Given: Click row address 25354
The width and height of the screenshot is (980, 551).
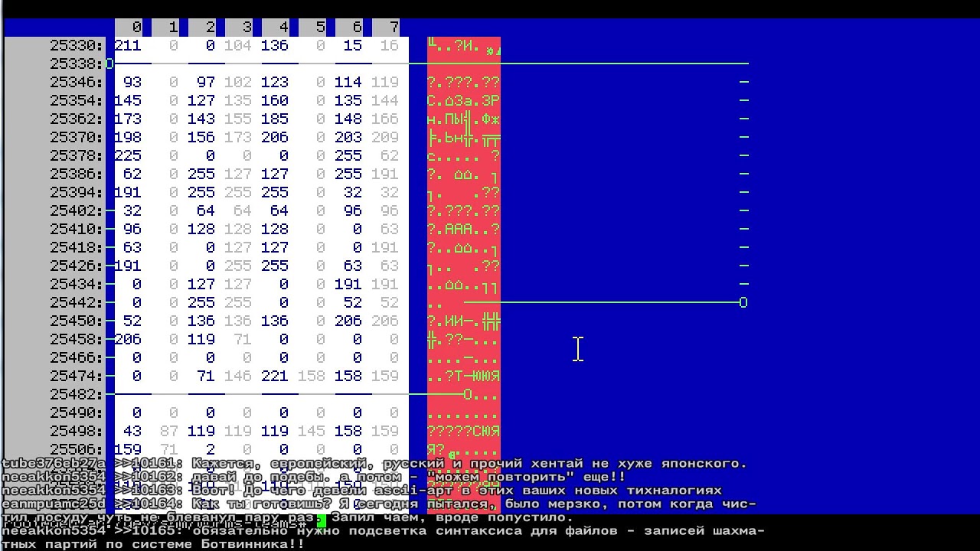Looking at the screenshot, I should click(77, 101).
